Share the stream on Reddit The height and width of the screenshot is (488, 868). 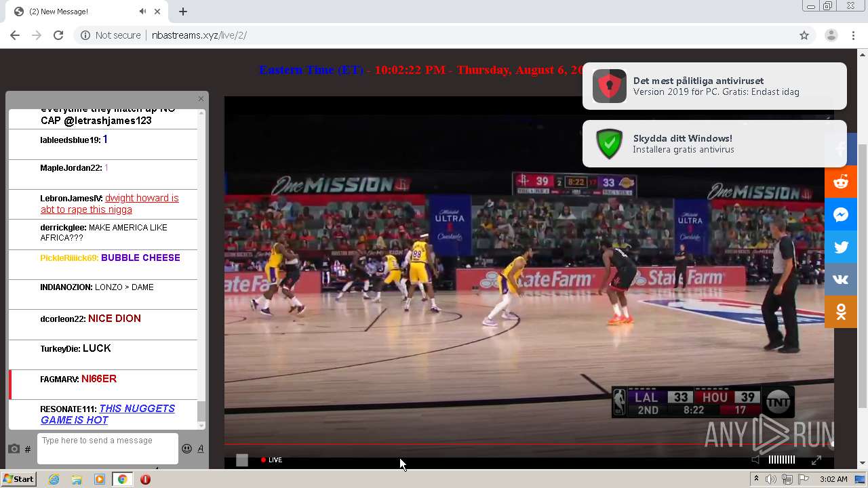841,182
